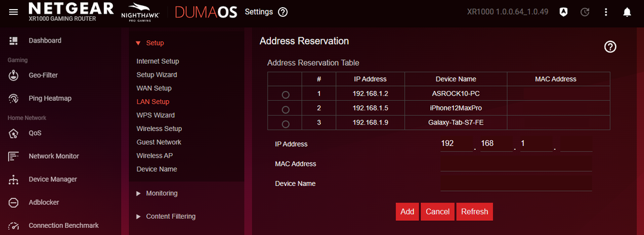
Task: Click firmware version XR1000 1.0.0.64_1.0.49
Action: point(507,12)
